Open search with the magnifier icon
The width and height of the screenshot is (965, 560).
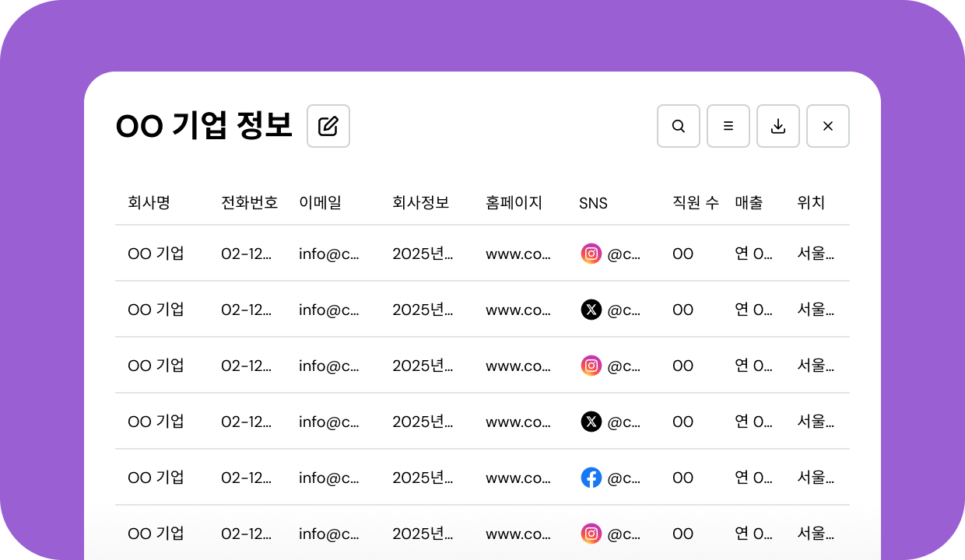[x=679, y=126]
